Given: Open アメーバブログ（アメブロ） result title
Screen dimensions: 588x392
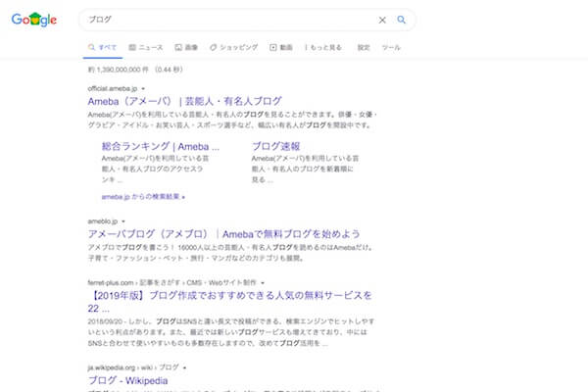Looking at the screenshot, I should pos(223,234).
